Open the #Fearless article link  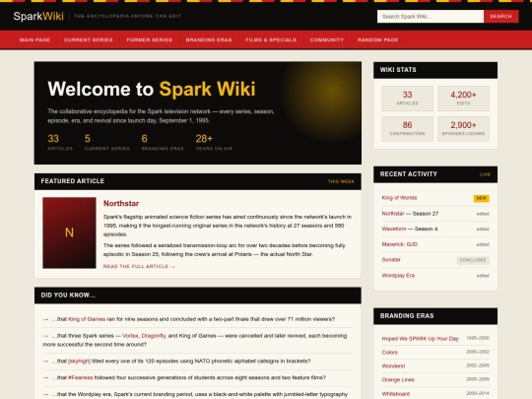[80, 377]
